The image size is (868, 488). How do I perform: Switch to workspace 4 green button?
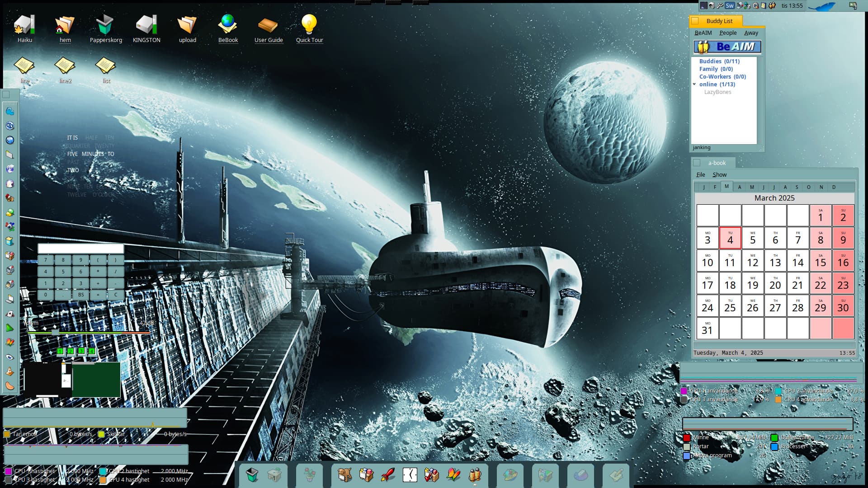click(91, 351)
